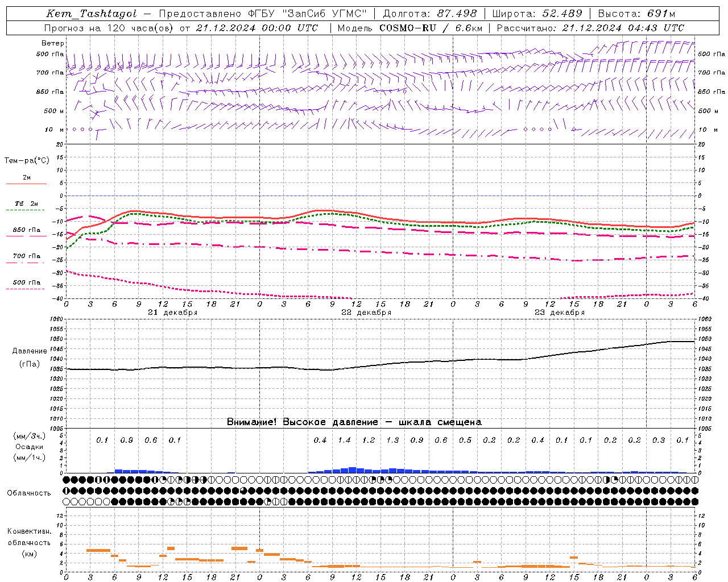Click the '10 м' wind level on left axis
The width and height of the screenshot is (728, 582).
click(54, 130)
